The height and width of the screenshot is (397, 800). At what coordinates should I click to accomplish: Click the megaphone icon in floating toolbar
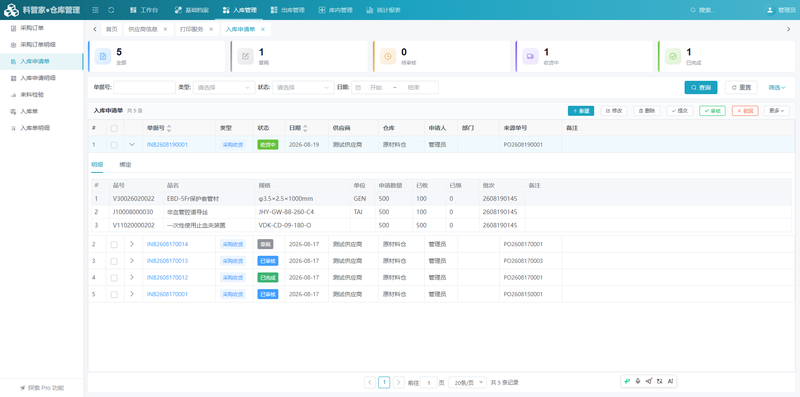click(x=648, y=381)
